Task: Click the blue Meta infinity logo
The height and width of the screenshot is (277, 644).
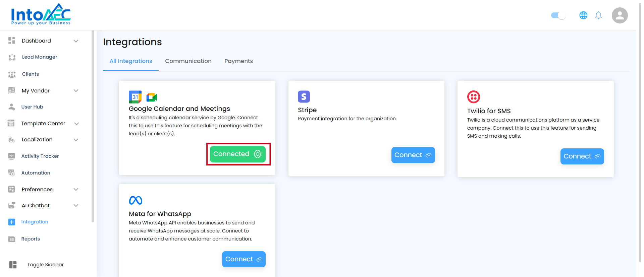Action: coord(136,200)
